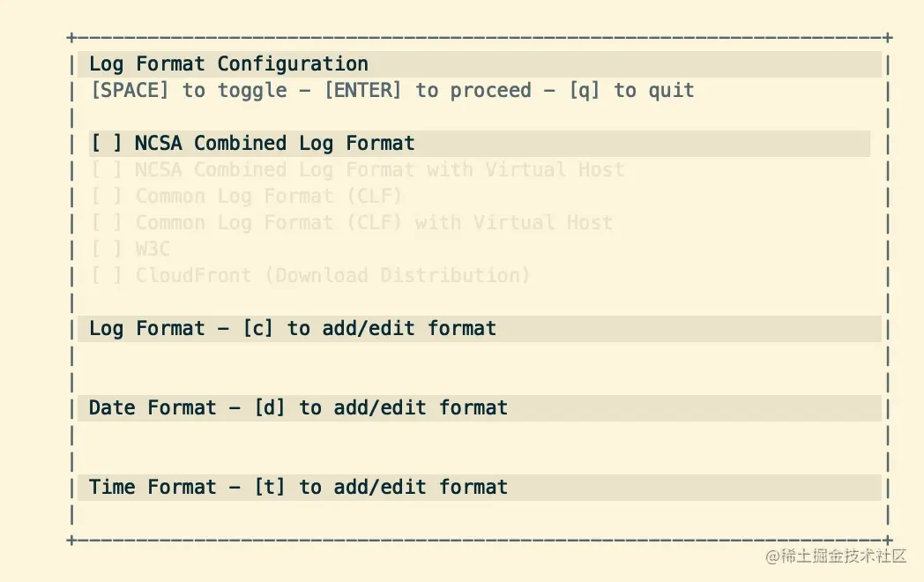Check the CloudFront (Download Distribution) checkbox
This screenshot has height=582, width=924.
(106, 275)
